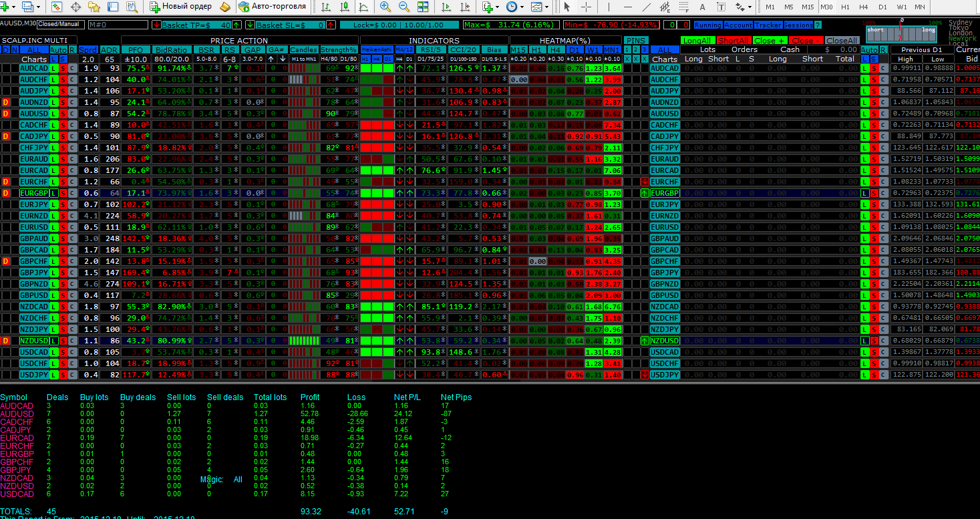Toggle the D marker on NZDUSD row

(6, 341)
